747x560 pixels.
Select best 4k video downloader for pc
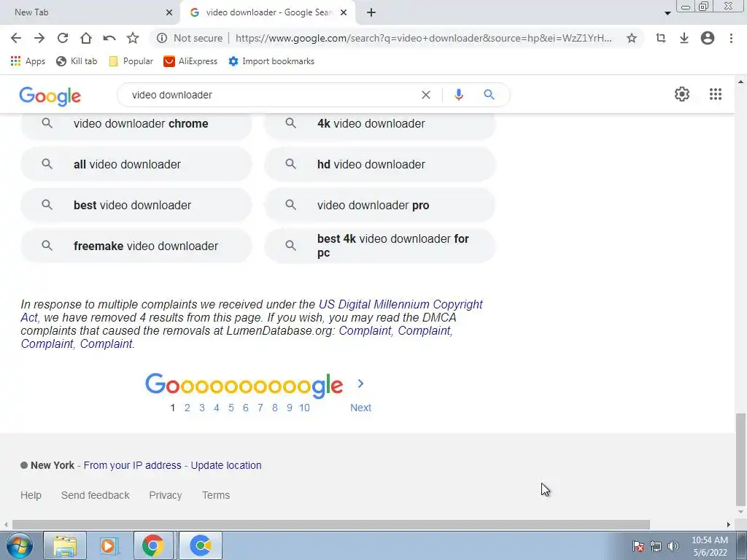coord(379,246)
